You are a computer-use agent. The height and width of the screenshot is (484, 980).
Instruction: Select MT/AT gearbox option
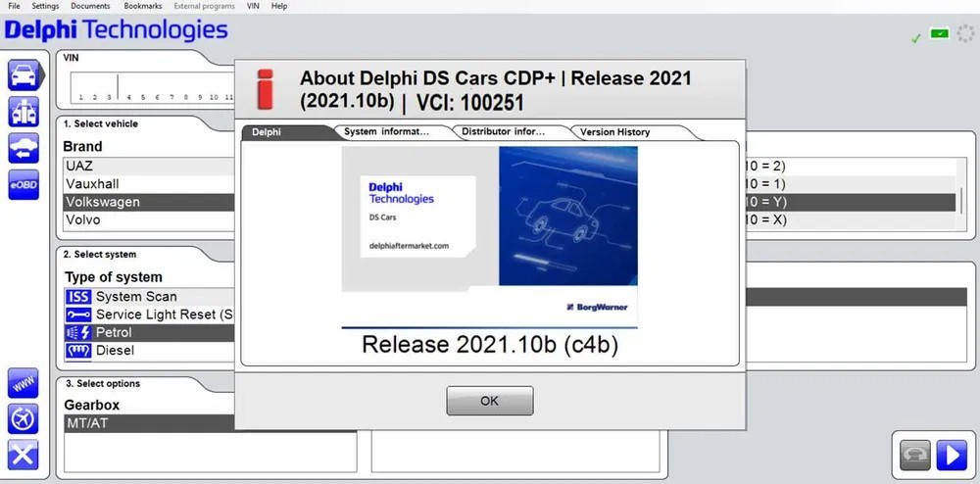pyautogui.click(x=149, y=423)
